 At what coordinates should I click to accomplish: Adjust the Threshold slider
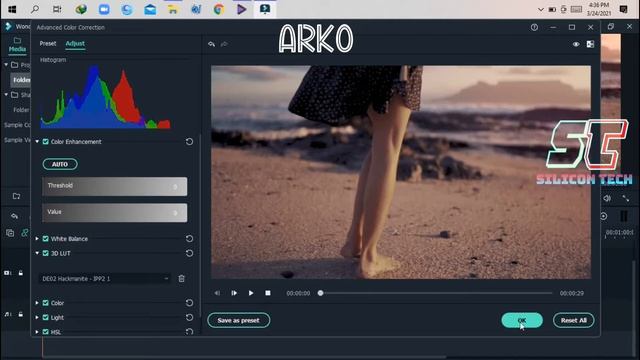pos(115,186)
